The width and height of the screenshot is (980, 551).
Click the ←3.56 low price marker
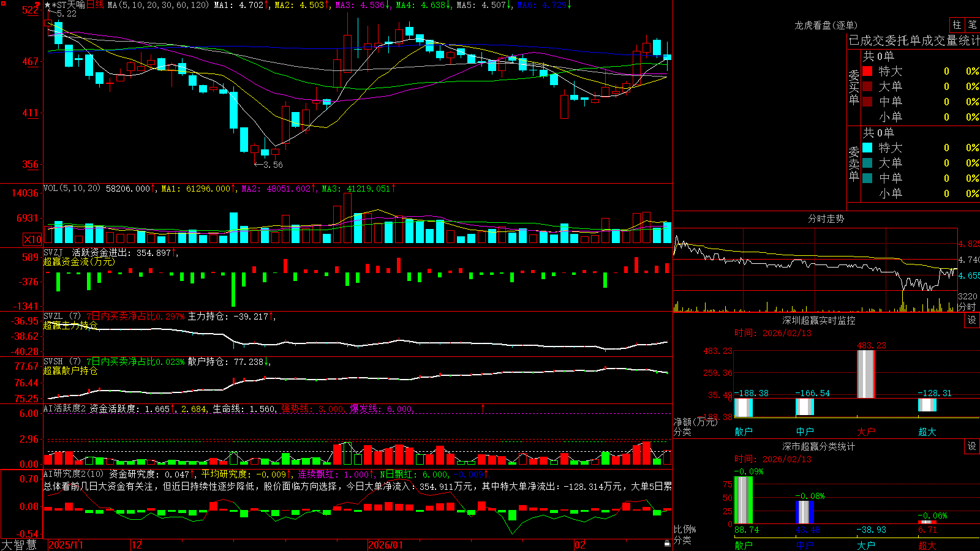click(x=268, y=164)
